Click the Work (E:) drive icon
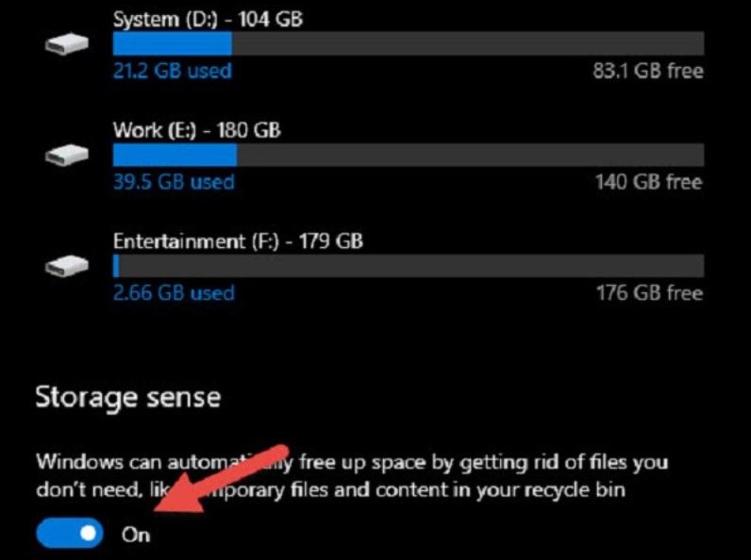Viewport: 751px width, 560px height. click(x=67, y=155)
